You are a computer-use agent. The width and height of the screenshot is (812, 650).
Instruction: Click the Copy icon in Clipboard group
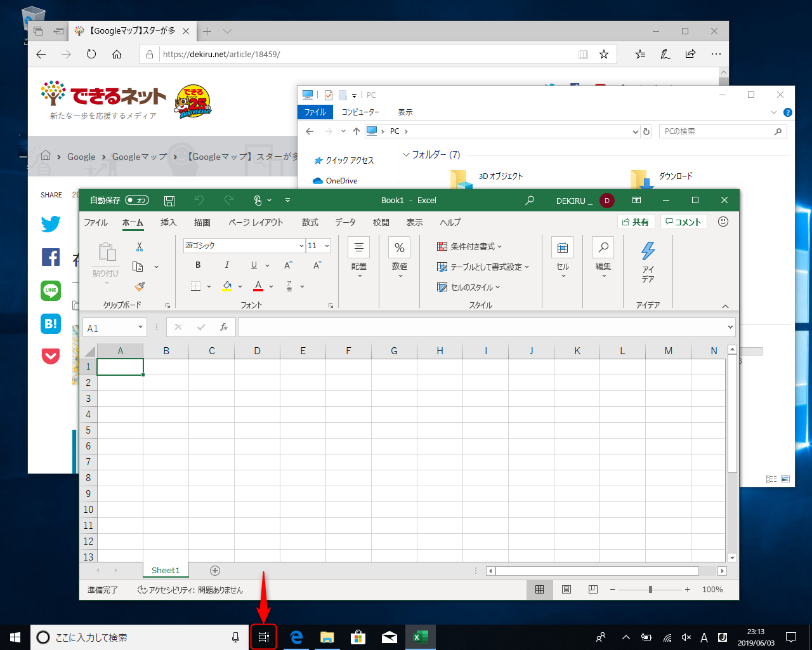coord(138,267)
